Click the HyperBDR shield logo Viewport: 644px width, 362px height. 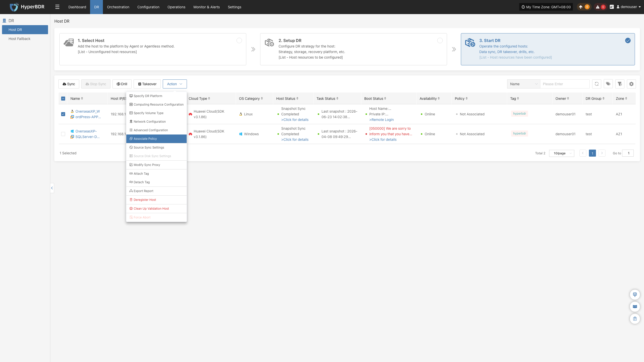14,7
